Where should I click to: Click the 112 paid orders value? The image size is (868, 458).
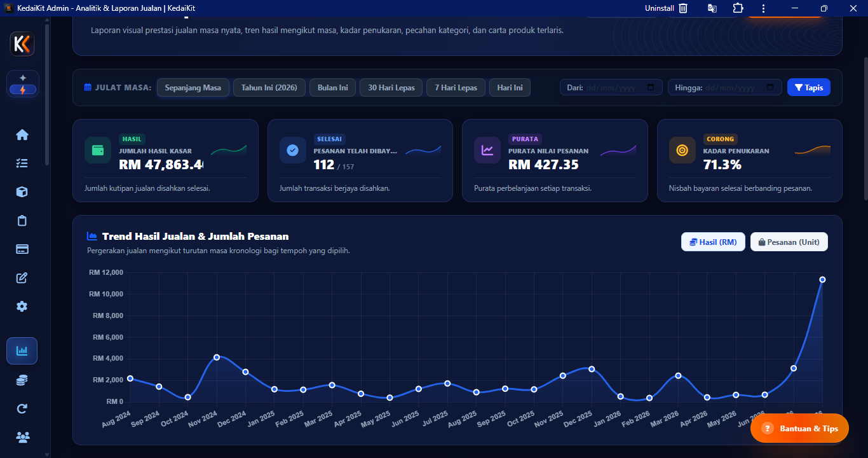323,165
